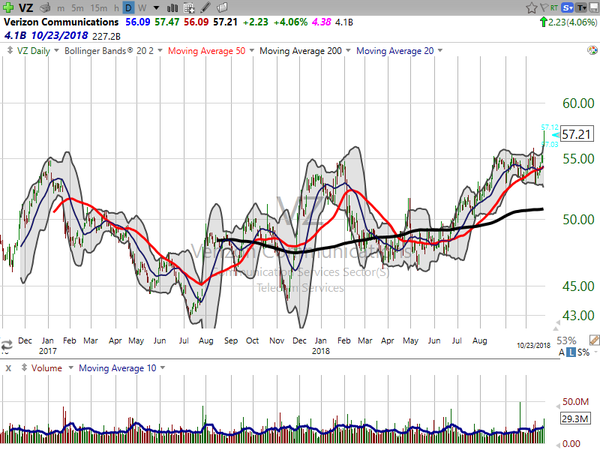Screen dimensions: 600x450
Task: Click the green plus add symbol icon
Action: coord(9,8)
